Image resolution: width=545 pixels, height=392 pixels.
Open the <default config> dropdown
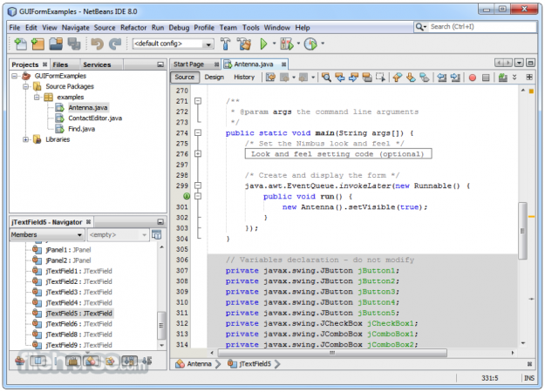tap(173, 44)
